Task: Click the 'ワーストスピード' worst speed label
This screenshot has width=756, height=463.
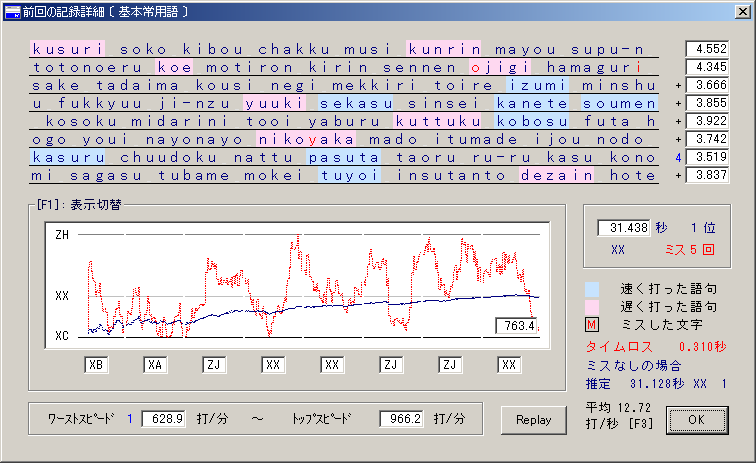Action: [81, 419]
